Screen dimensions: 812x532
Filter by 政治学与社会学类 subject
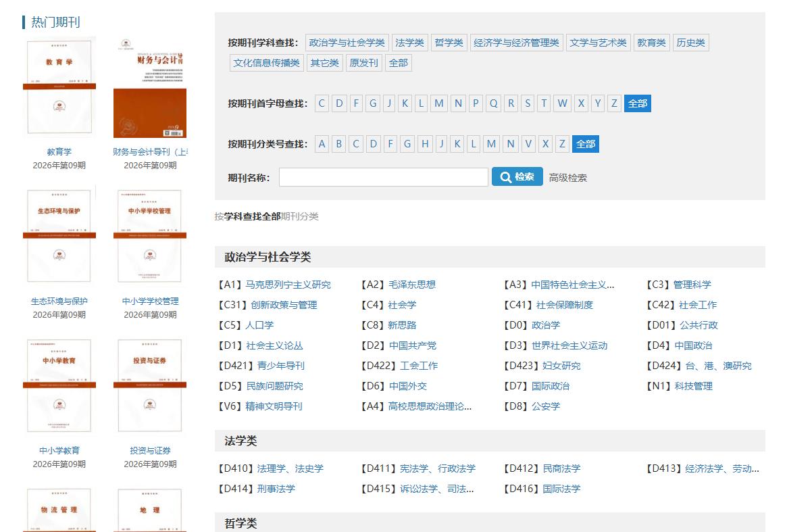tap(347, 43)
